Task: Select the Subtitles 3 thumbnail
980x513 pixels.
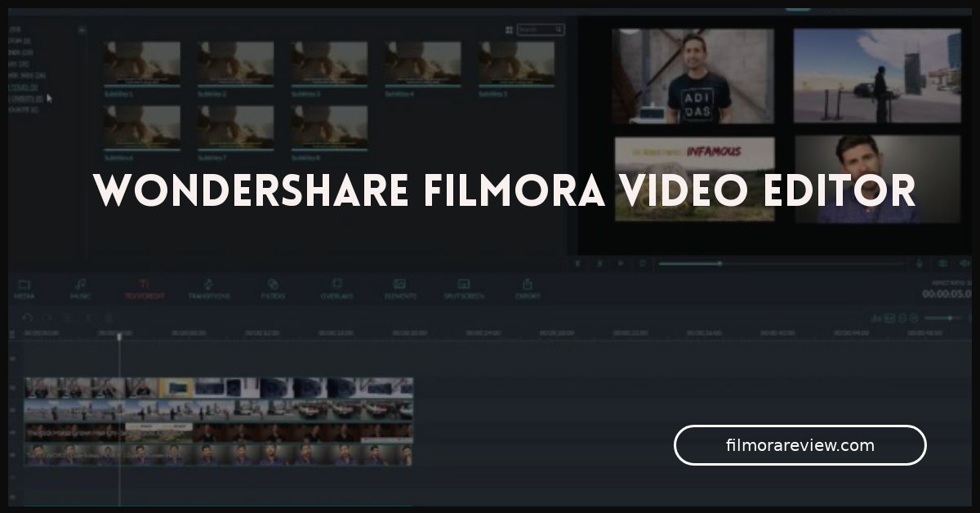Action: [330, 64]
